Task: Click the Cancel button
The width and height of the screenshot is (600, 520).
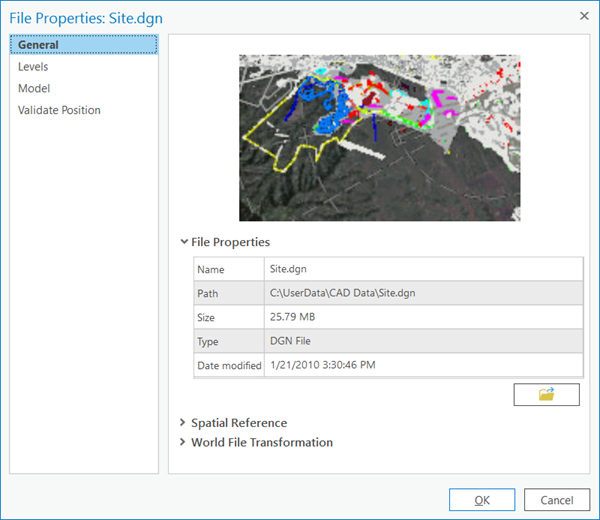Action: (x=557, y=500)
